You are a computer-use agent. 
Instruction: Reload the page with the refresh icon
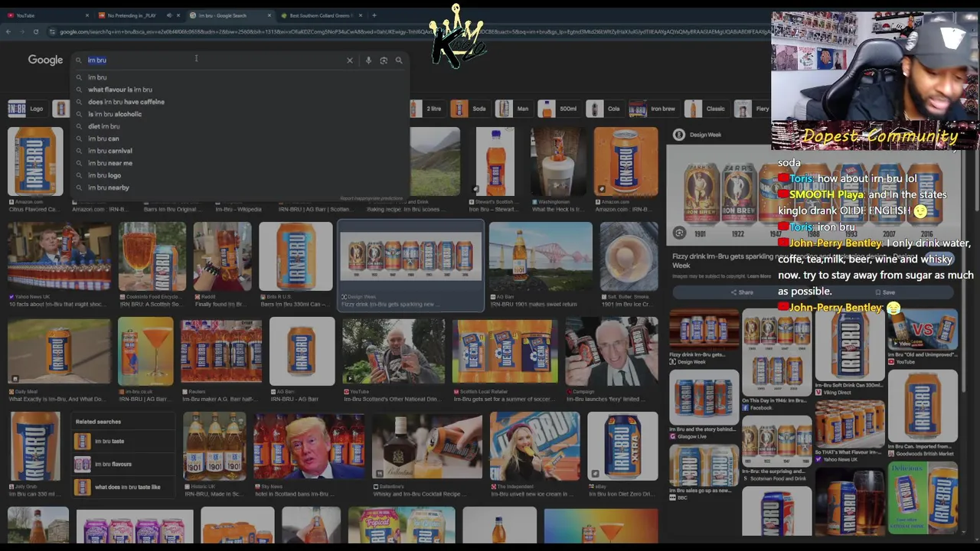click(x=35, y=31)
